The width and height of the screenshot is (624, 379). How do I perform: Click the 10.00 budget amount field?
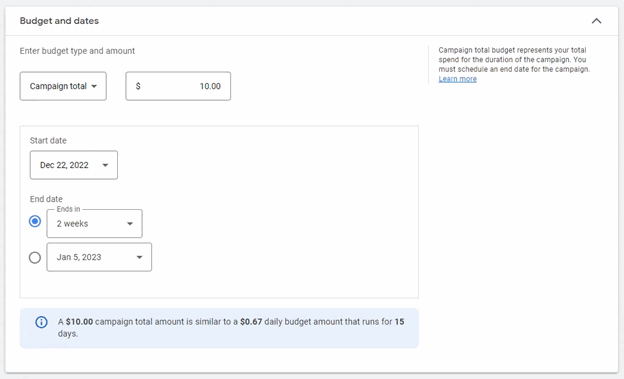tap(178, 86)
